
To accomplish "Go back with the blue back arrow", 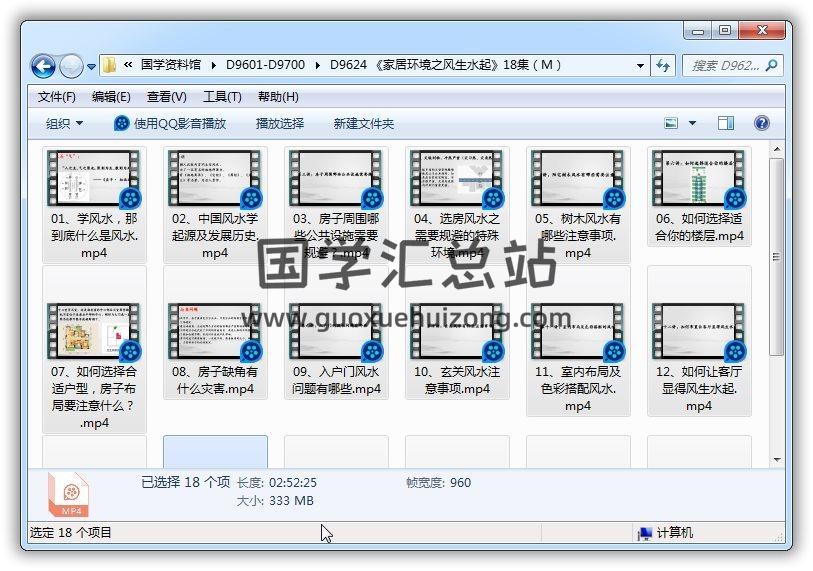I will [44, 66].
